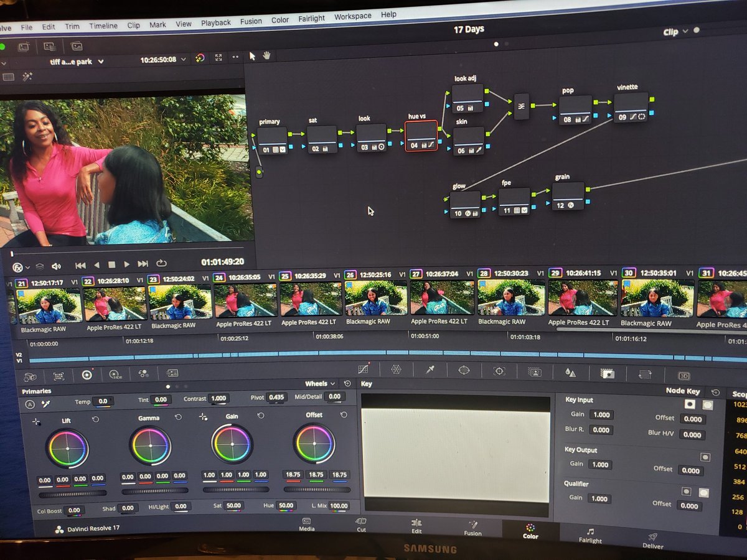Reset the Lift wheel
The image size is (747, 560).
[95, 420]
